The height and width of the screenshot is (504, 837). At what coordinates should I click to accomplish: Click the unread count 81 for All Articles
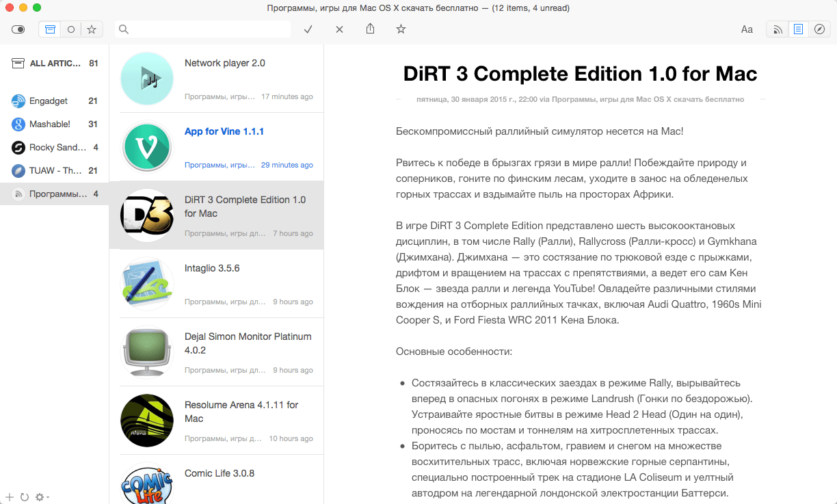click(94, 64)
